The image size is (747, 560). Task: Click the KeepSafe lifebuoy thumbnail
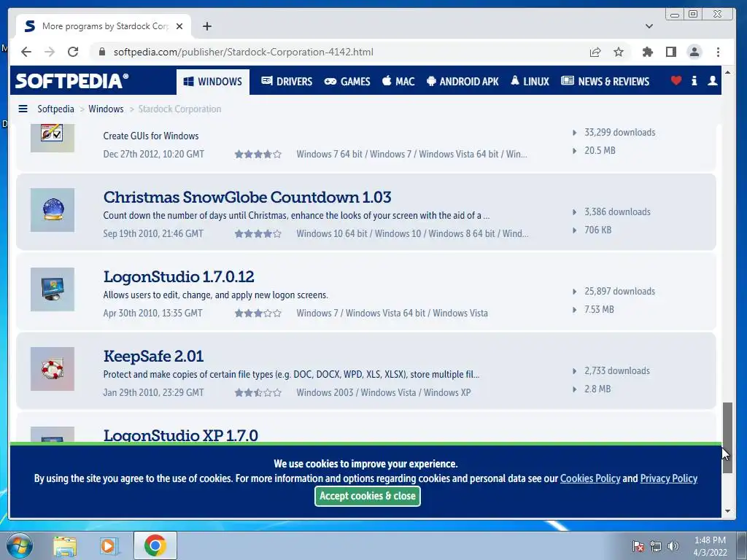[53, 369]
